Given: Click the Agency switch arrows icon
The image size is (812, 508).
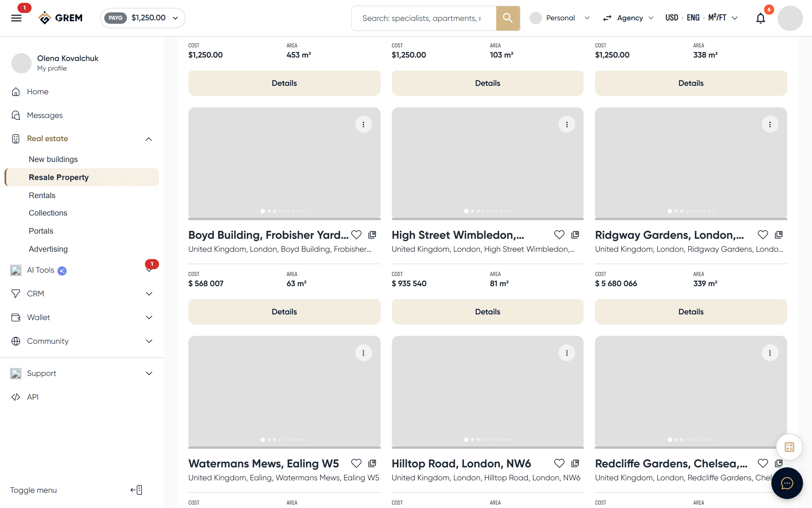Looking at the screenshot, I should pos(607,18).
